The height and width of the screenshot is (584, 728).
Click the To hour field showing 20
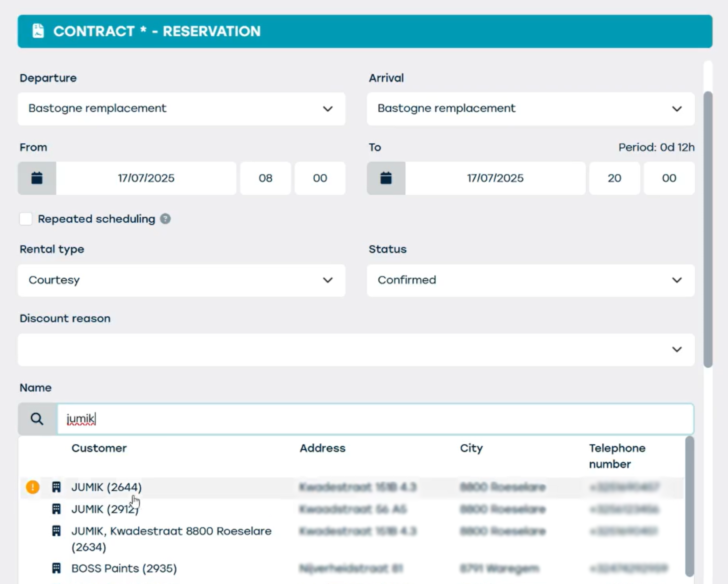click(614, 178)
